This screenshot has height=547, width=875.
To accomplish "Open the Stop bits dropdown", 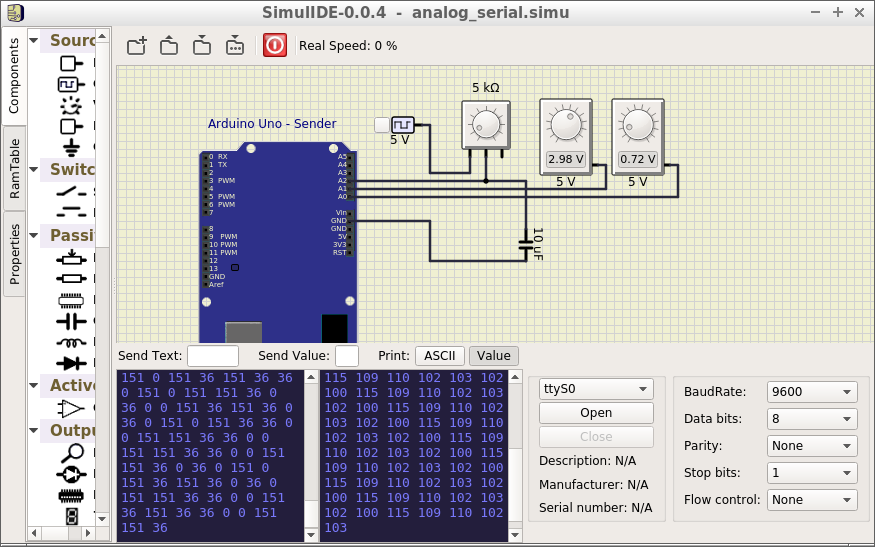I will (x=812, y=473).
